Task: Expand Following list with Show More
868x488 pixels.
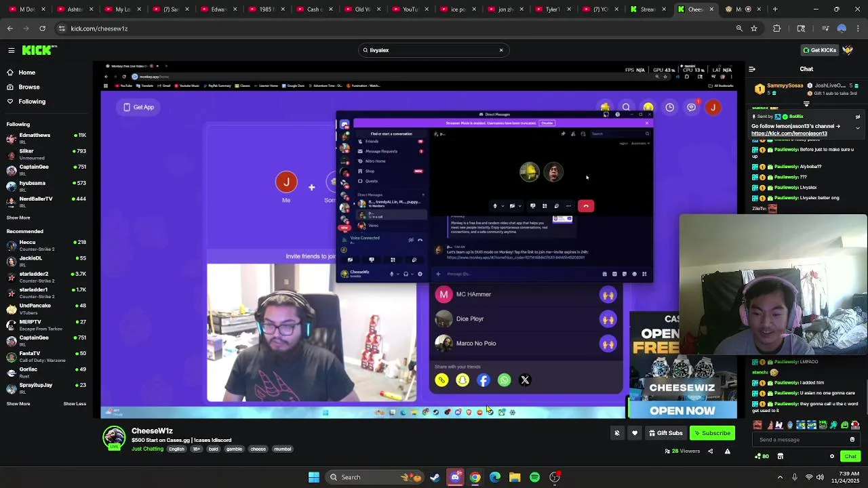Action: [18, 218]
